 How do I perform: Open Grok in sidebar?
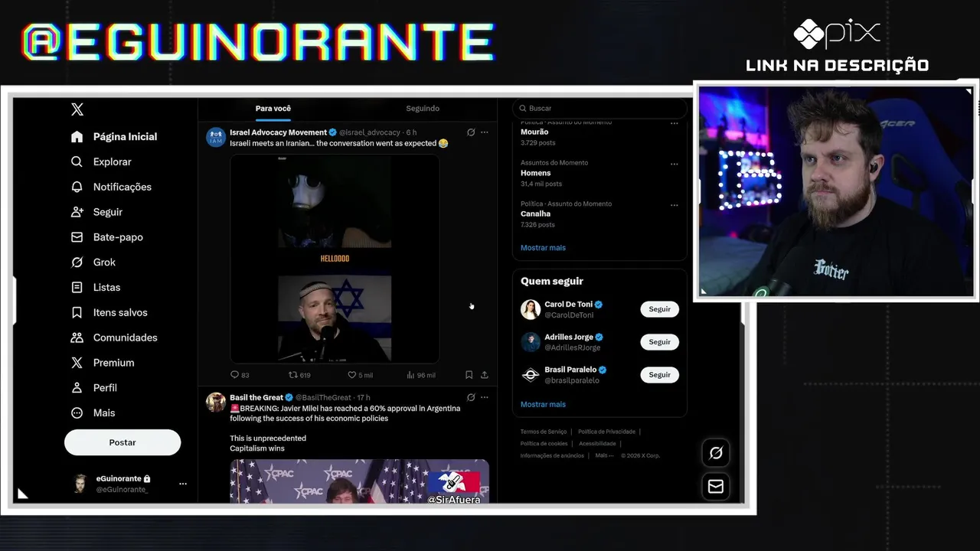tap(93, 262)
